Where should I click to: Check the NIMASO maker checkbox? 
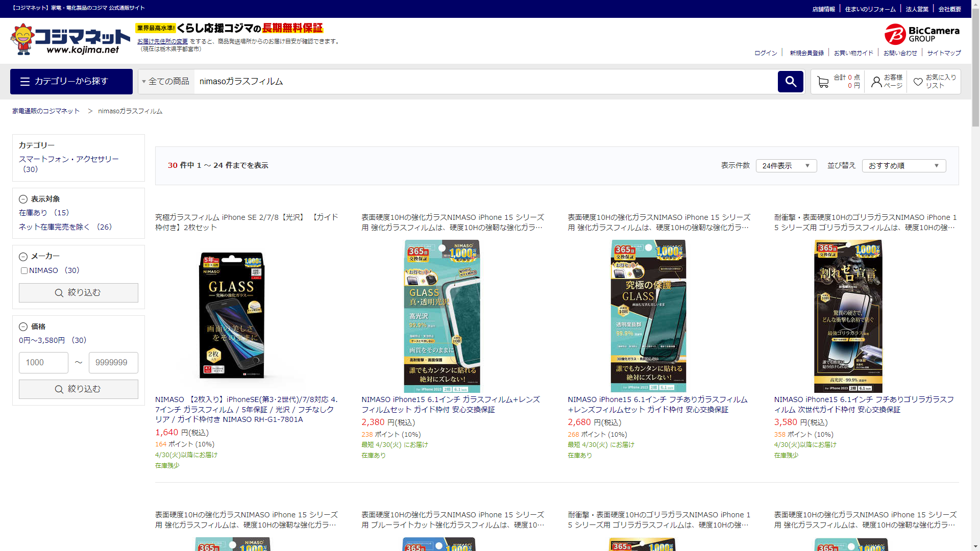[24, 271]
